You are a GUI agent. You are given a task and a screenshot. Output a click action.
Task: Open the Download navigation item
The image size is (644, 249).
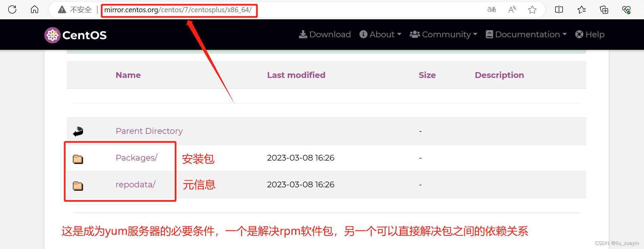point(325,34)
